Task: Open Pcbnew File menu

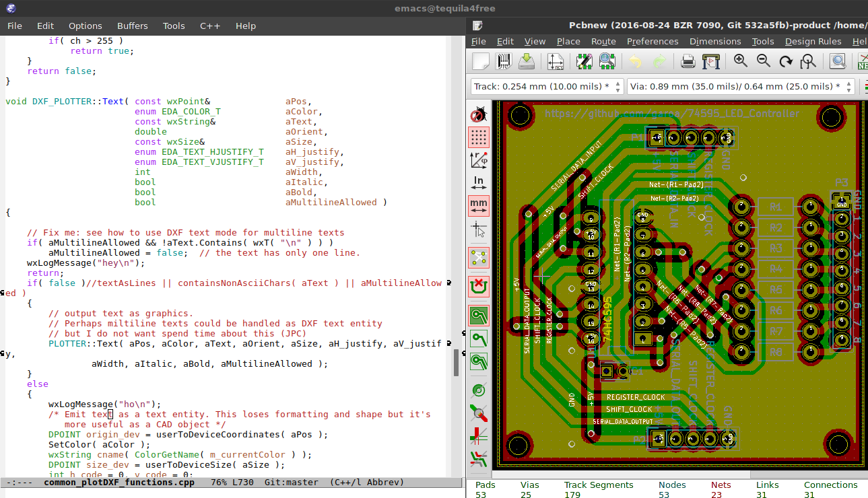Action: pos(479,41)
